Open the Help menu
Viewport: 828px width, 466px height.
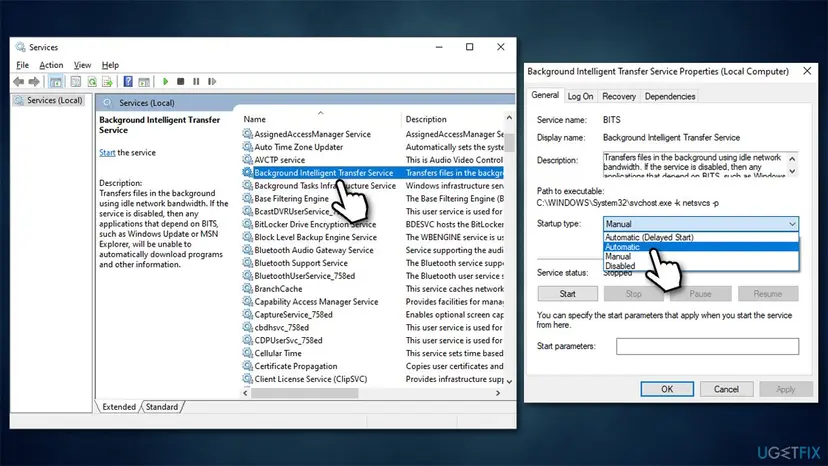tap(110, 65)
